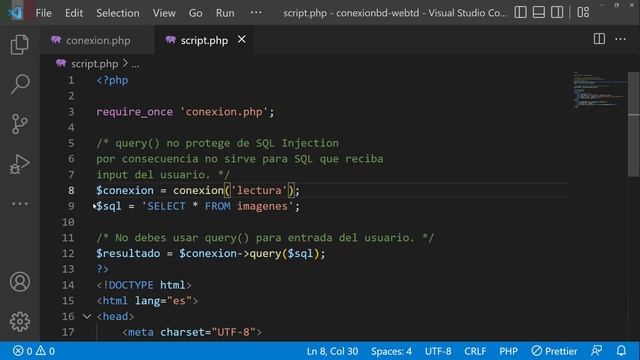Open the File menu
The width and height of the screenshot is (640, 360).
43,13
